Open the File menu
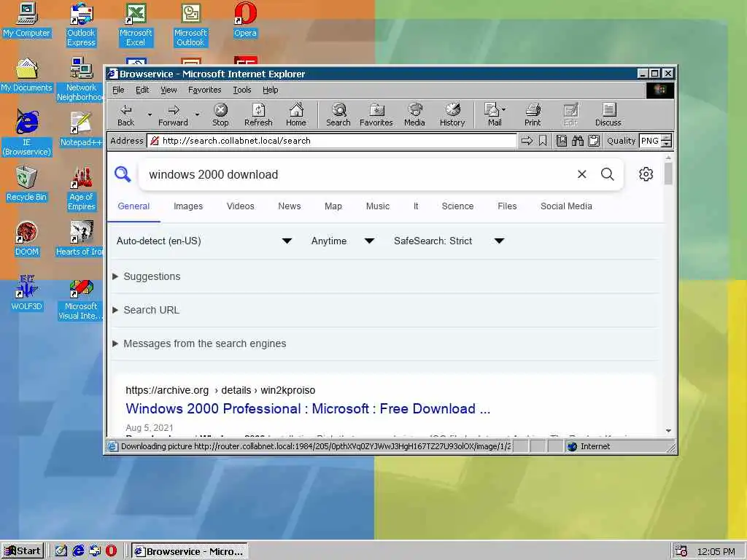 pos(118,90)
